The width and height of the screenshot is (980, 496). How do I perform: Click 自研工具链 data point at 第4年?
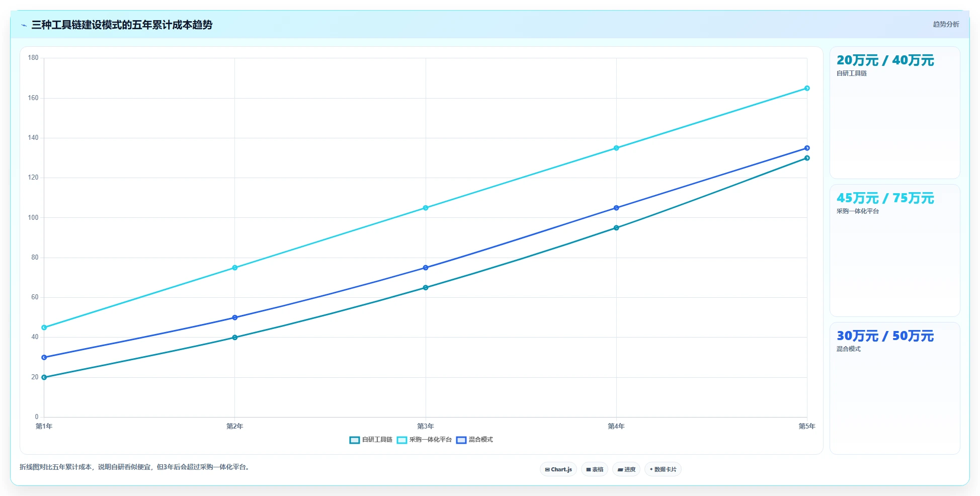click(x=616, y=228)
